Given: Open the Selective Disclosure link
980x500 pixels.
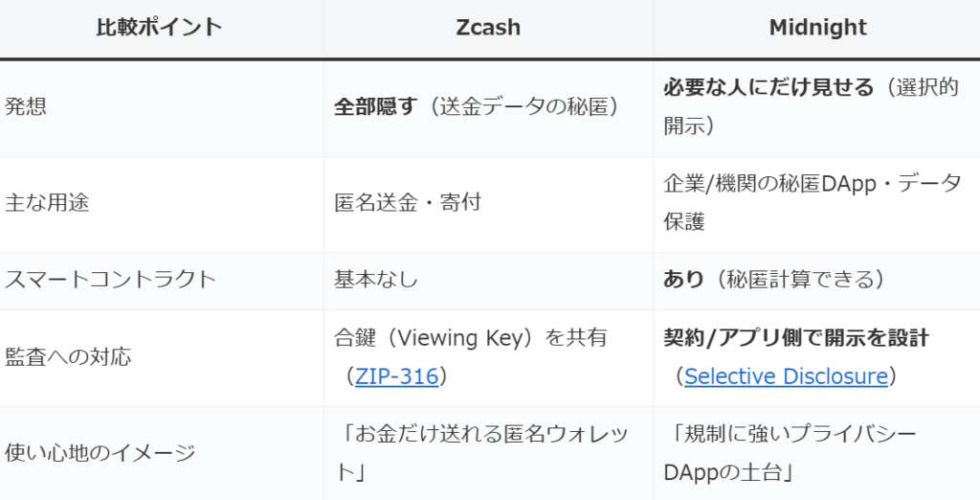Looking at the screenshot, I should tap(786, 376).
